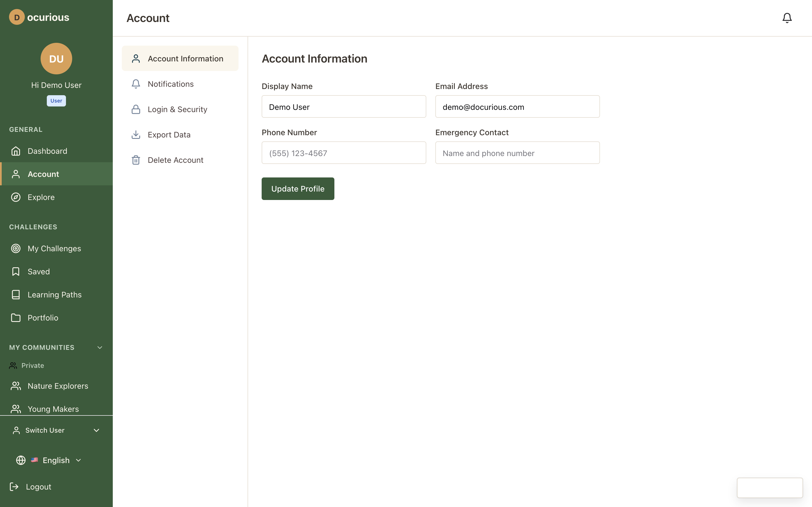The width and height of the screenshot is (812, 507).
Task: Select the User role badge
Action: pos(56,101)
